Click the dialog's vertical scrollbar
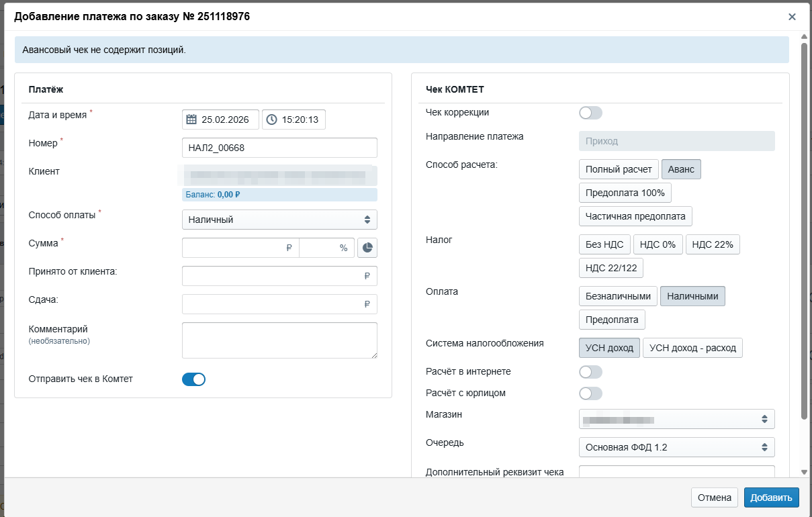812x517 pixels. [x=804, y=232]
